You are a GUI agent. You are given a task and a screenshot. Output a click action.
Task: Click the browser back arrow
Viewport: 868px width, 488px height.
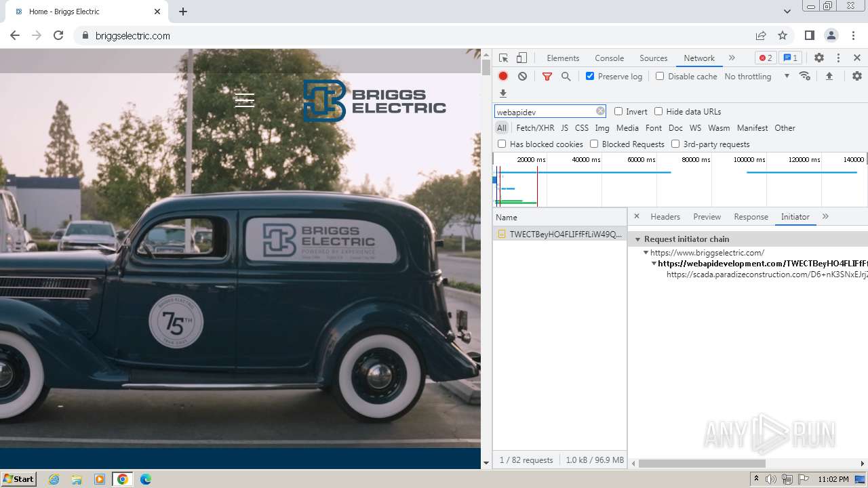15,35
